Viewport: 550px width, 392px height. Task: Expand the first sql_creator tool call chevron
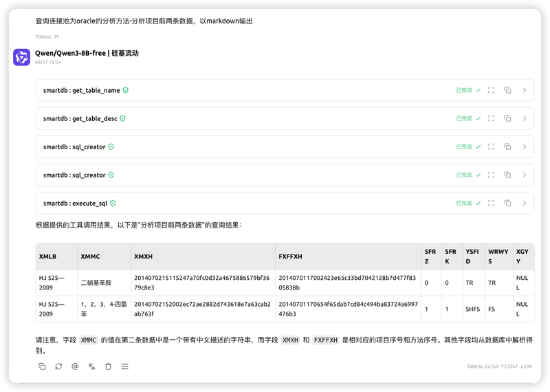click(x=525, y=146)
